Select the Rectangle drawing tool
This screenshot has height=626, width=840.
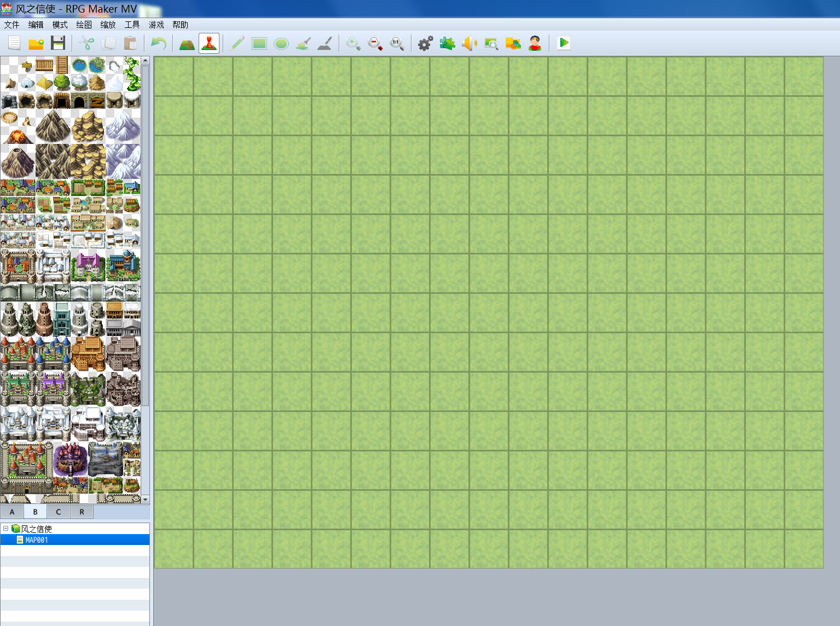[x=259, y=43]
